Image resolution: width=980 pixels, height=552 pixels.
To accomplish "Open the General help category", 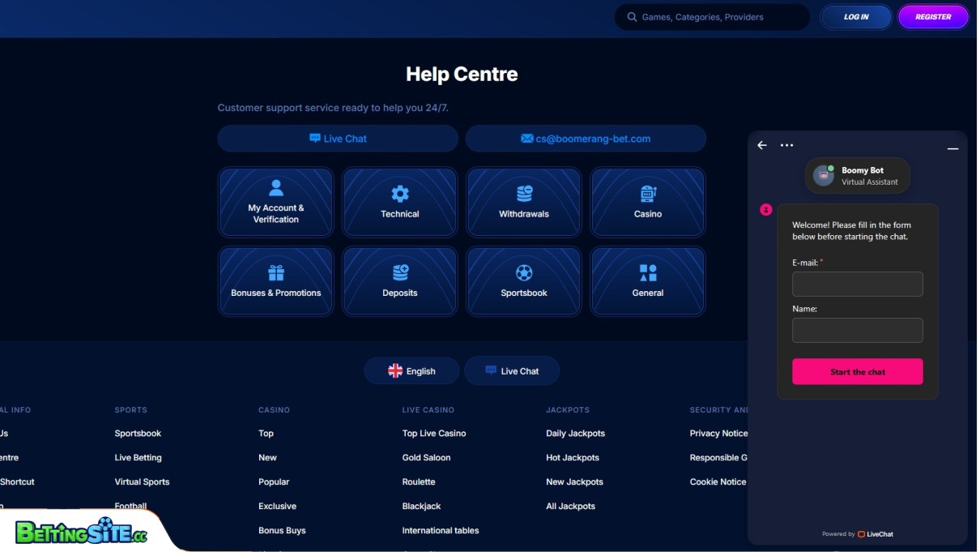I will tap(648, 281).
